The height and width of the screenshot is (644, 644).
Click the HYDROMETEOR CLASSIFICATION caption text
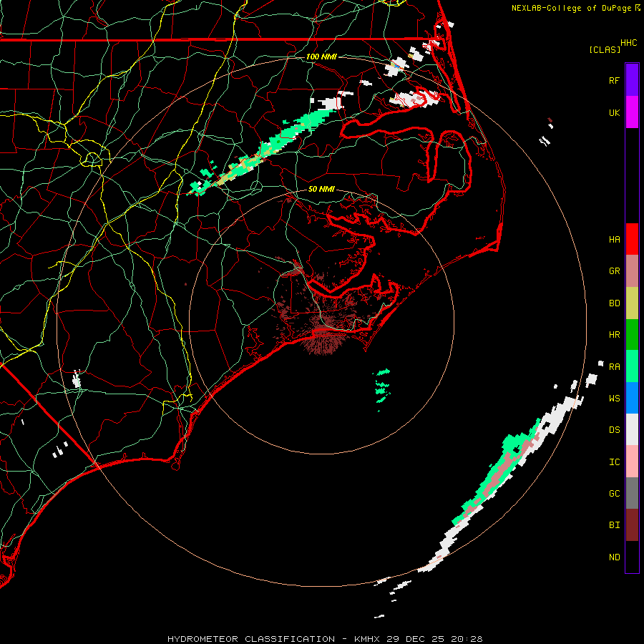(251, 639)
